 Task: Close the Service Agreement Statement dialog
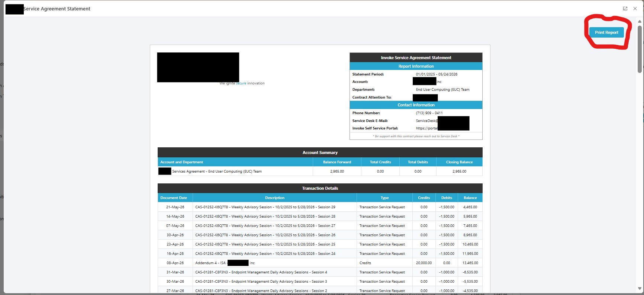(x=635, y=9)
